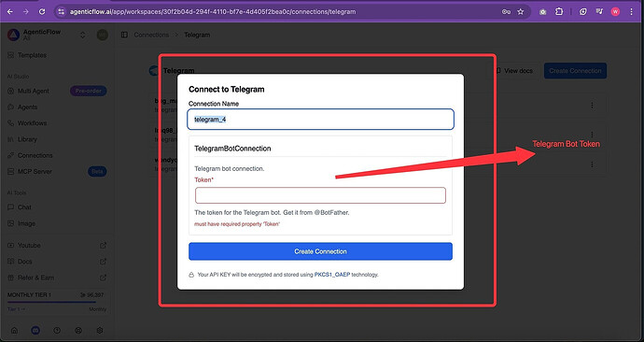This screenshot has height=342, width=644.
Task: Open the three-dot menu on the first connection row
Action: click(x=592, y=106)
